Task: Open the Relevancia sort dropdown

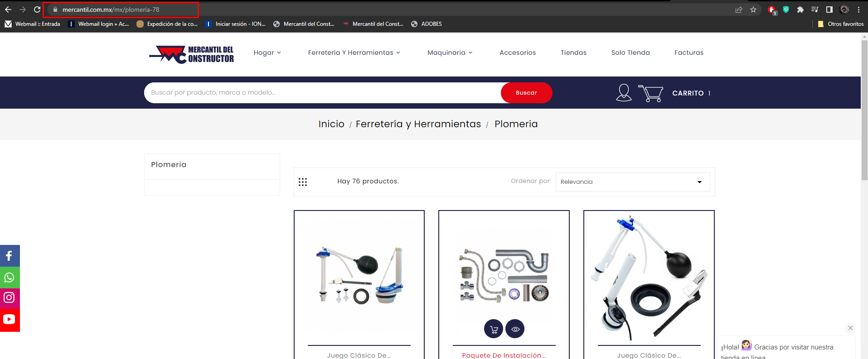Action: (633, 182)
